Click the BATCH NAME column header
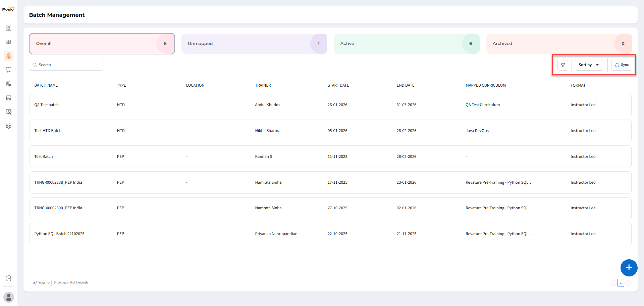The height and width of the screenshot is (306, 644). (46, 85)
